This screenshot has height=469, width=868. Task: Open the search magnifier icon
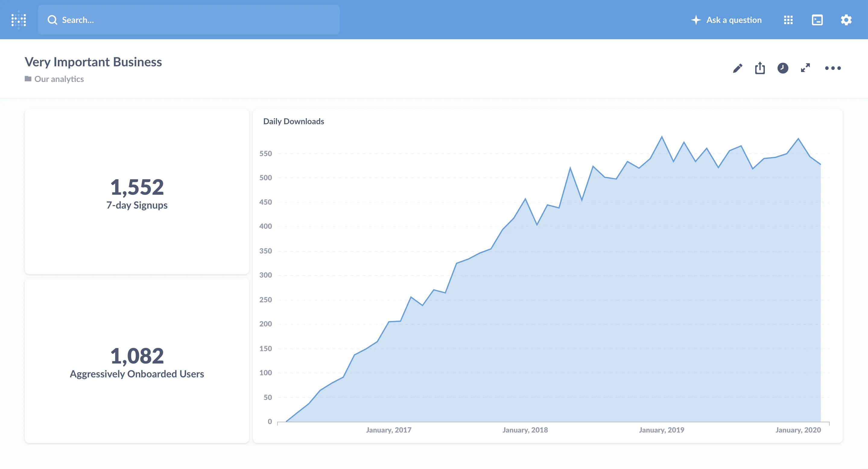tap(52, 20)
